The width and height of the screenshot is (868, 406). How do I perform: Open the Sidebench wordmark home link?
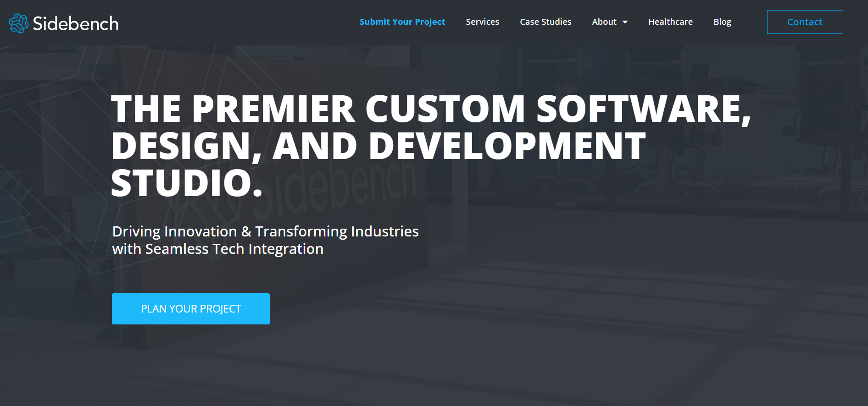[x=76, y=23]
